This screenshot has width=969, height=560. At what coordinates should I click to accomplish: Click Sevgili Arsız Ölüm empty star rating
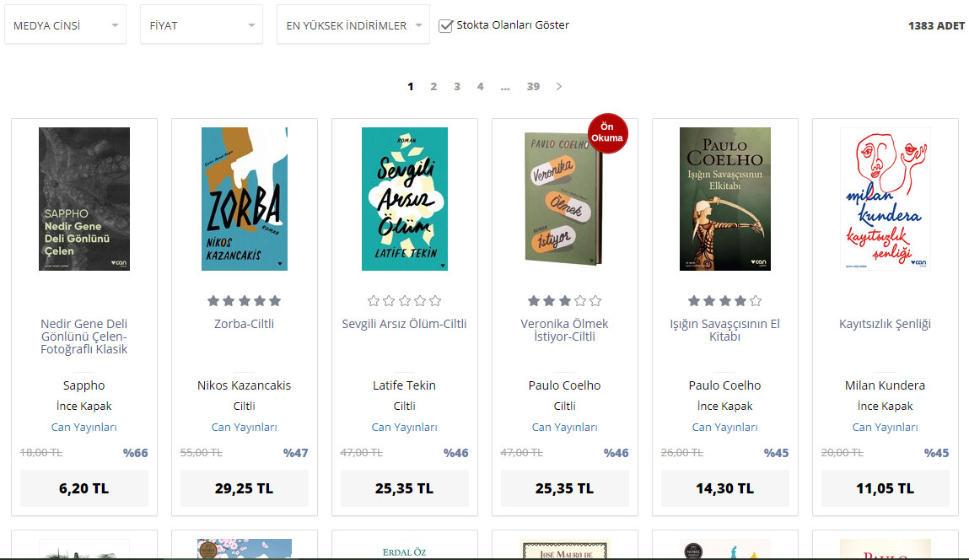[404, 301]
